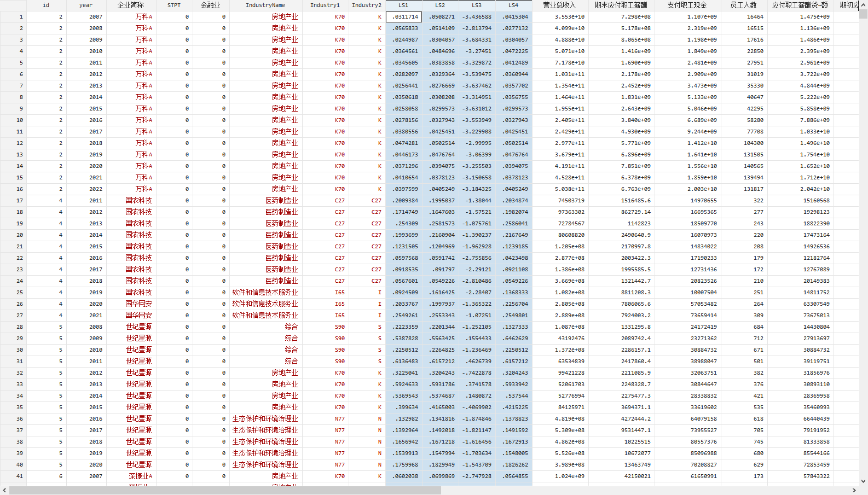Click the 营业总收入 column header
The height and width of the screenshot is (495, 868).
tap(559, 5)
